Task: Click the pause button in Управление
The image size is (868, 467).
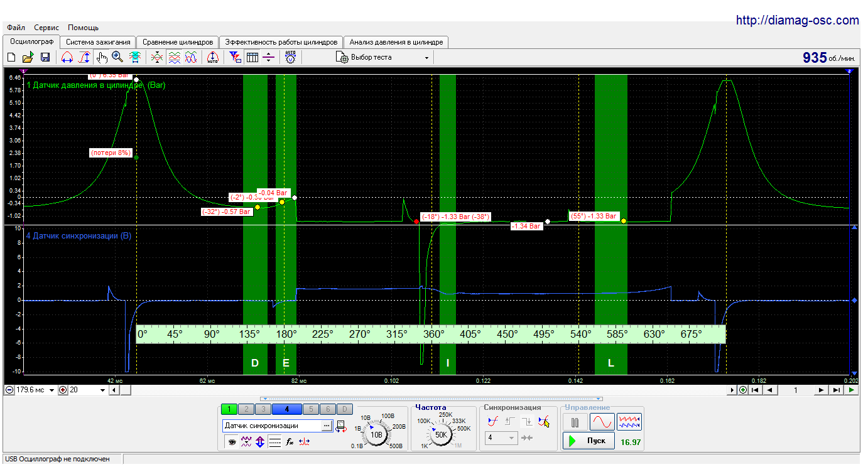Action: (x=575, y=421)
